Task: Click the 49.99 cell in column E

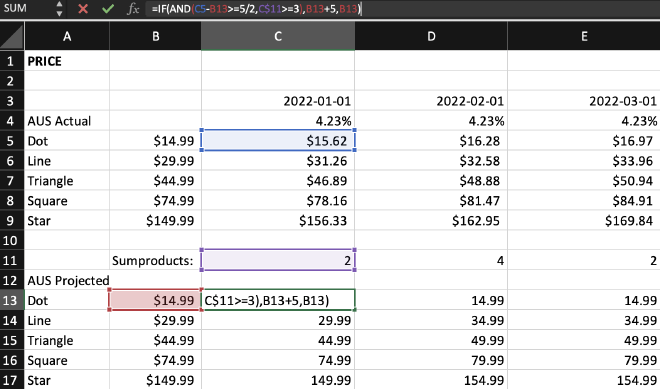Action: (x=584, y=340)
